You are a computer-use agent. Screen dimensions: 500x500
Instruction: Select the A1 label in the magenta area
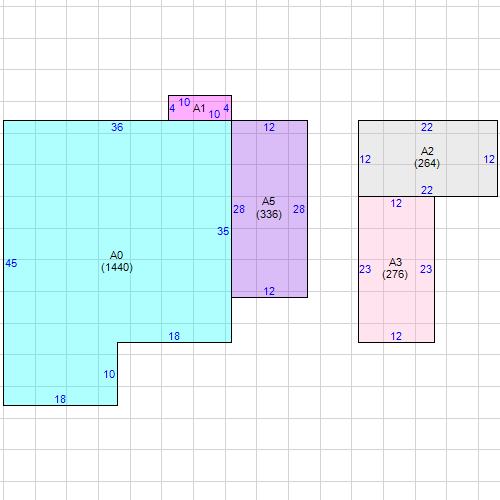199,108
